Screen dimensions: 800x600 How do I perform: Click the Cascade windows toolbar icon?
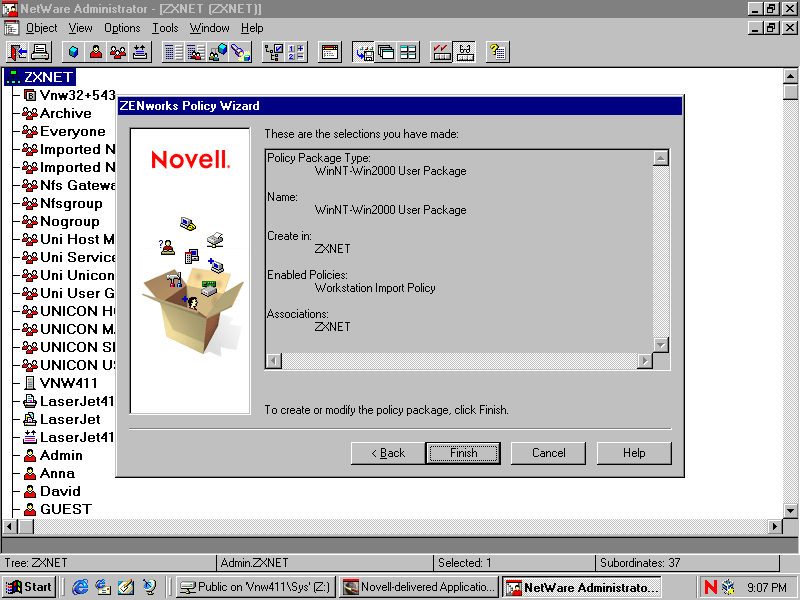point(386,52)
